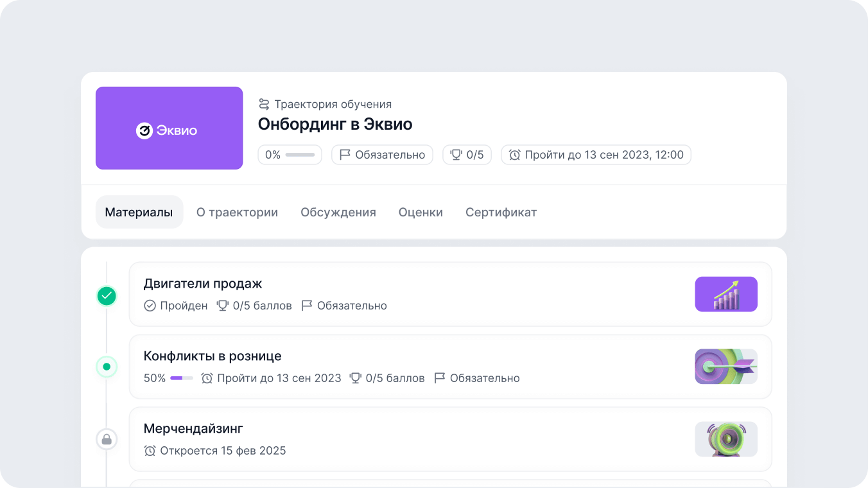This screenshot has width=868, height=488.
Task: Click the 50% progress bar of Конфликты в рознице
Action: tap(182, 378)
